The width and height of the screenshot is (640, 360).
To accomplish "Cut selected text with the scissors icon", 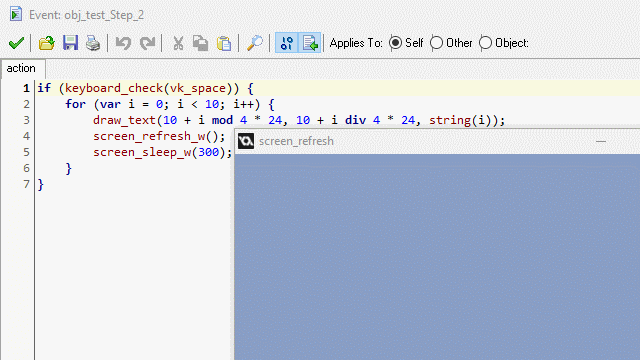I will click(x=178, y=43).
